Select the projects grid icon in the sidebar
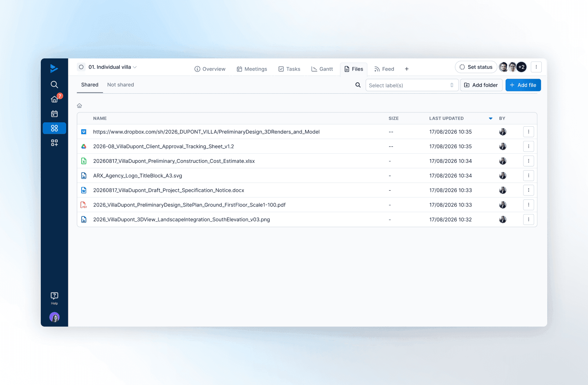Viewport: 588px width, 385px height. (54, 128)
